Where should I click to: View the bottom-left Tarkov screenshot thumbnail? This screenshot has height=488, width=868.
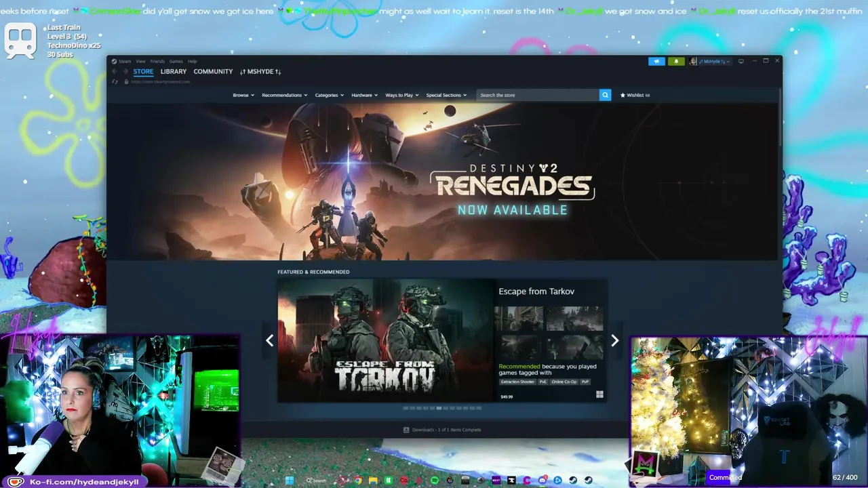click(x=518, y=346)
